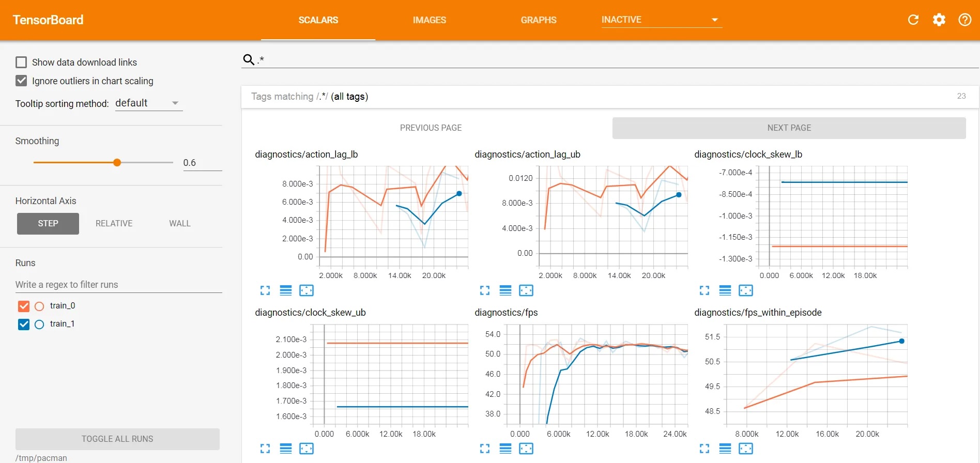Expand the clock_skew_ub chart to full size
This screenshot has height=463, width=980.
pyautogui.click(x=265, y=449)
